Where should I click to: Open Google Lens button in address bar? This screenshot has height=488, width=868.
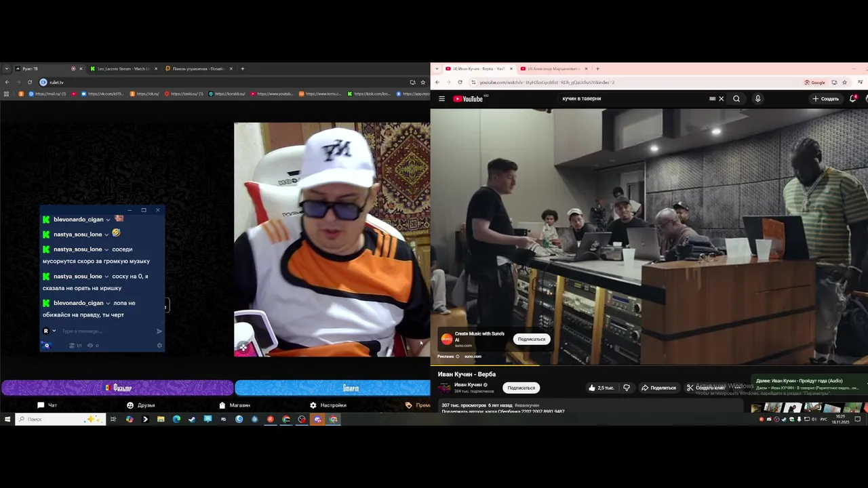tap(815, 82)
